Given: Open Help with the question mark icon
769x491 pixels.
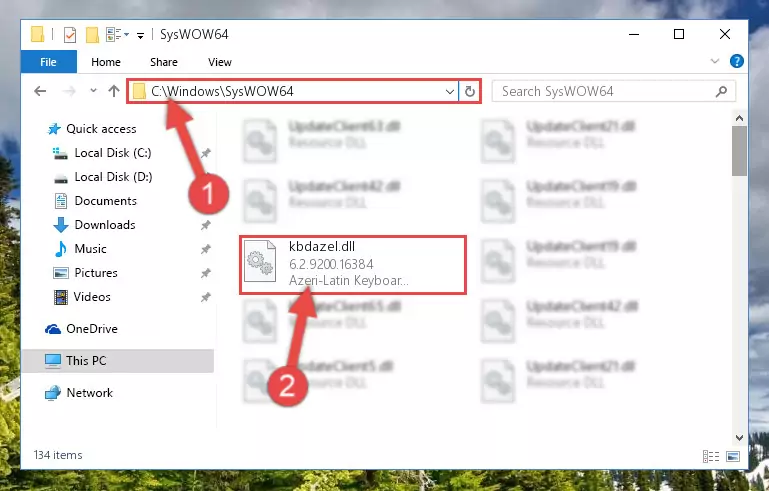Looking at the screenshot, I should [x=737, y=61].
